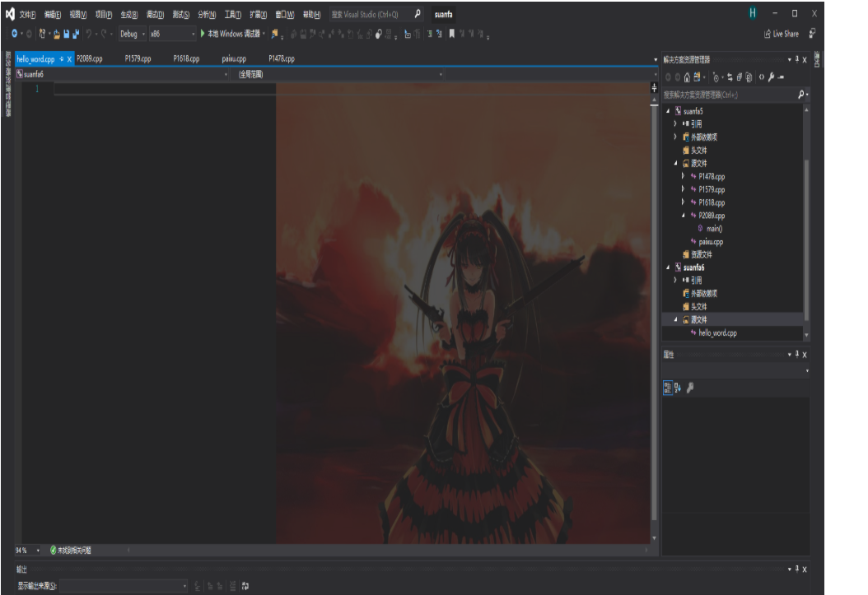Open the 显示输出来源 dropdown
This screenshot has width=868, height=595.
coord(123,586)
